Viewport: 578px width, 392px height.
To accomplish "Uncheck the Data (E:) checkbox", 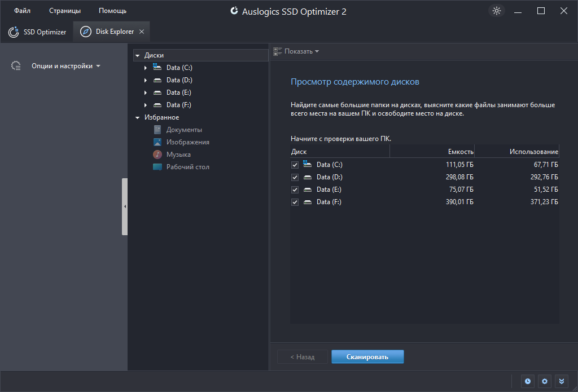I will click(x=295, y=190).
